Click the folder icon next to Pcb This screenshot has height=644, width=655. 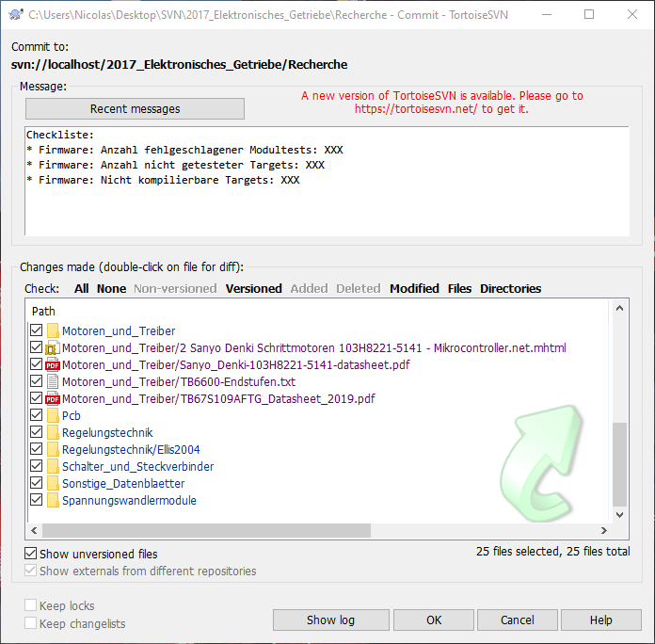[x=53, y=415]
